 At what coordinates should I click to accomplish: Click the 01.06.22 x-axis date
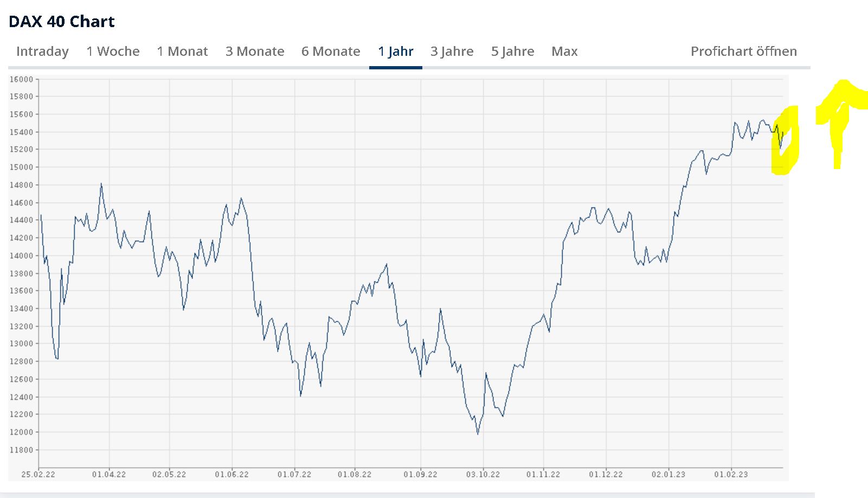[x=232, y=474]
